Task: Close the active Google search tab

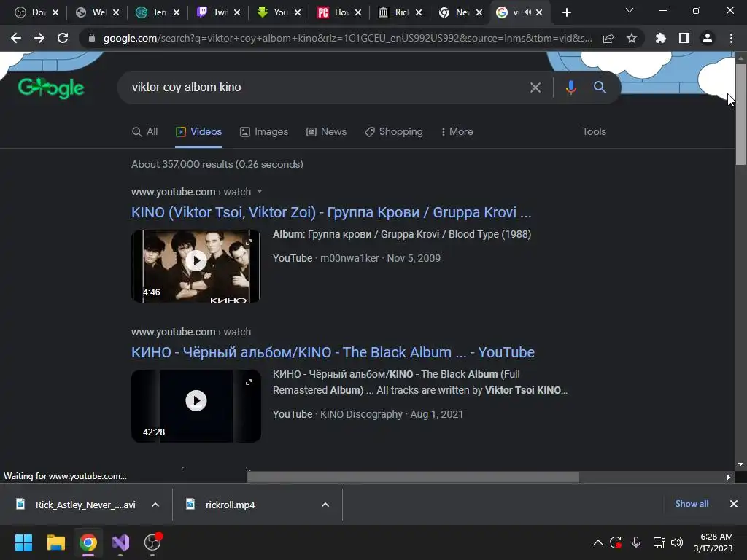Action: point(539,13)
